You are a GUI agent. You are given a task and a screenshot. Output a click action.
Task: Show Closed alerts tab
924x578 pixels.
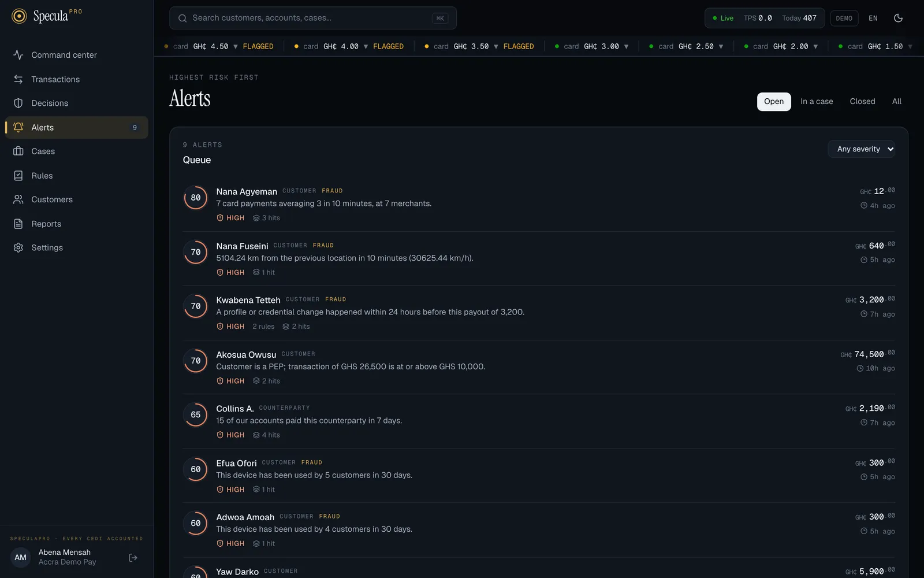pyautogui.click(x=862, y=102)
